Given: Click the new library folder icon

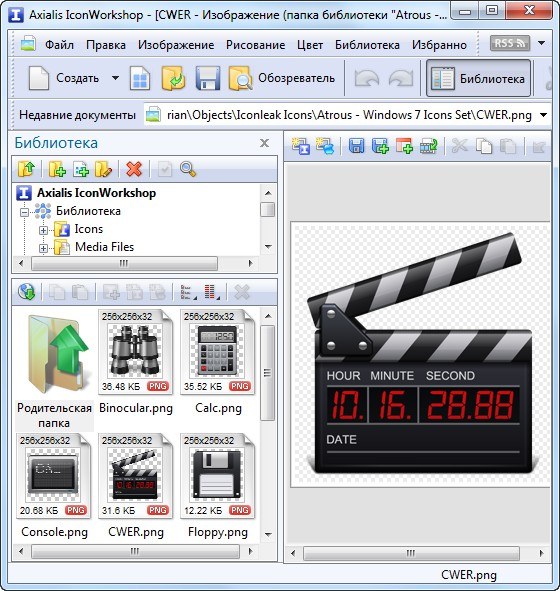Looking at the screenshot, I should click(x=57, y=169).
